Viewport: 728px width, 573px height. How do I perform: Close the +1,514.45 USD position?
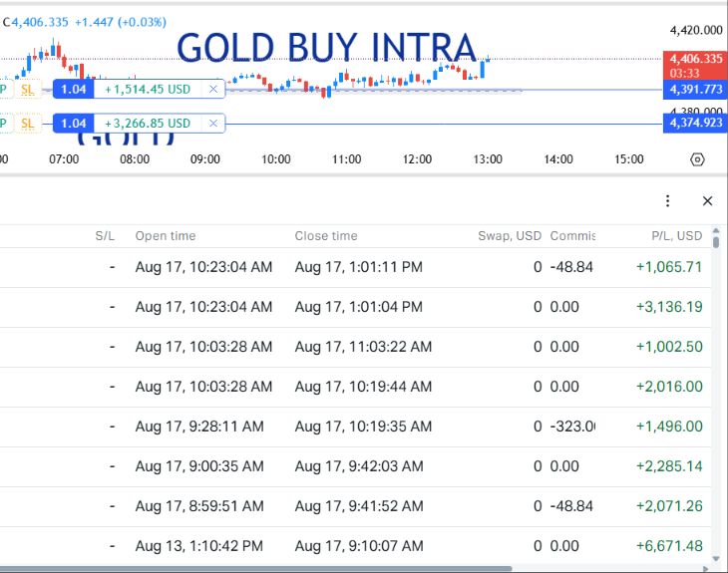213,89
